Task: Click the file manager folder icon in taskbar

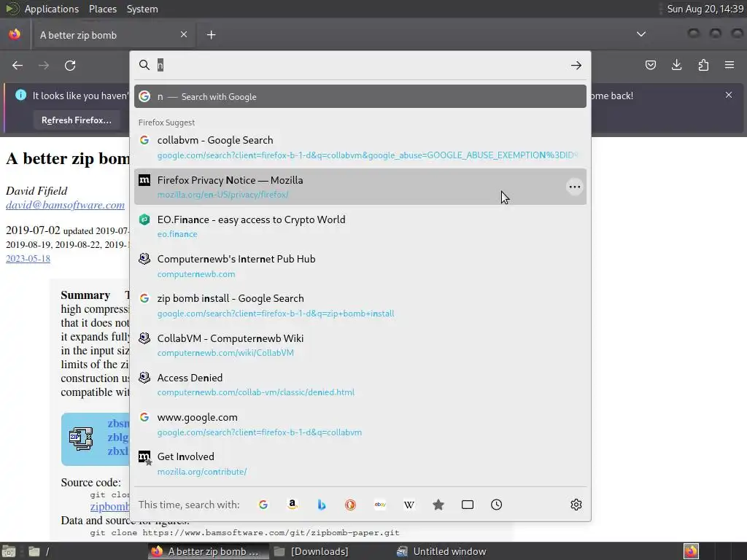Action: click(34, 551)
